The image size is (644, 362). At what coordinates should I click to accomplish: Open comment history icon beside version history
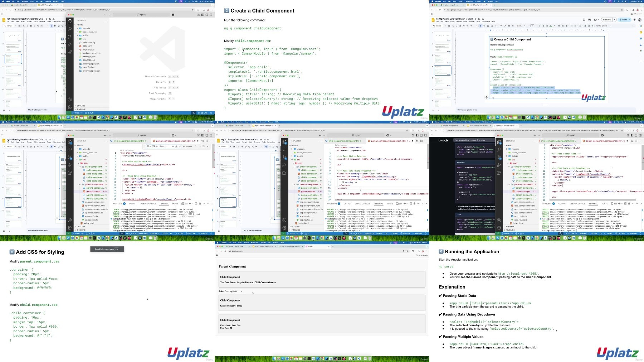[x=589, y=20]
